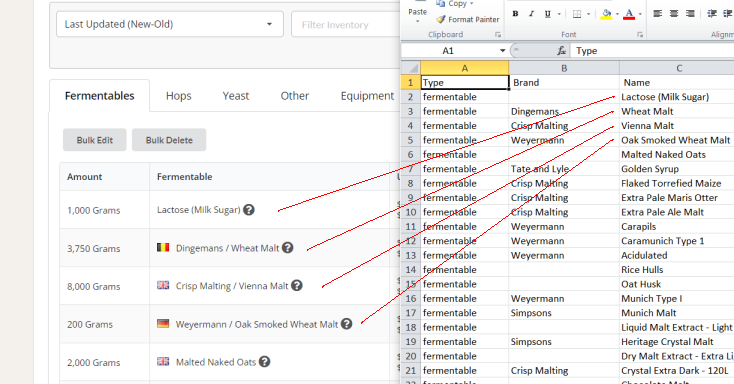
Task: Click the Bulk Edit button
Action: pos(95,140)
